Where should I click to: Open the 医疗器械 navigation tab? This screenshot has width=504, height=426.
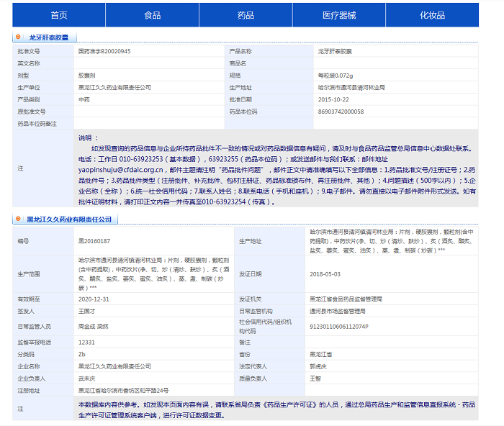click(339, 15)
